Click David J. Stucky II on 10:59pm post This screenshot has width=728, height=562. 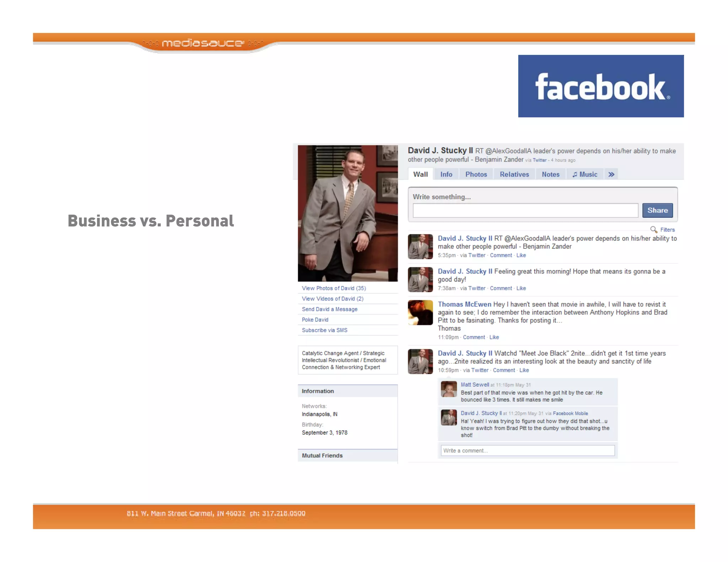click(465, 353)
